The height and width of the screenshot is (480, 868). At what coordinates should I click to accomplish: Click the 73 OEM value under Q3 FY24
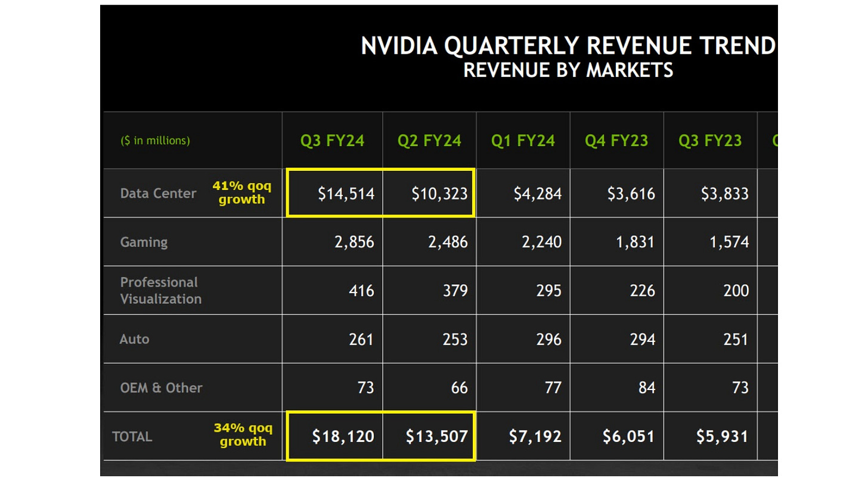pyautogui.click(x=366, y=388)
